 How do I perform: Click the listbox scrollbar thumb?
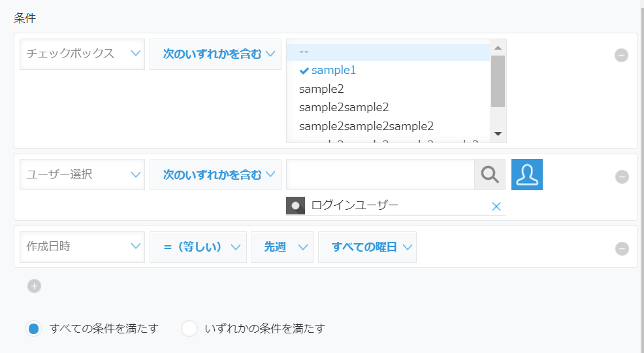[x=498, y=81]
